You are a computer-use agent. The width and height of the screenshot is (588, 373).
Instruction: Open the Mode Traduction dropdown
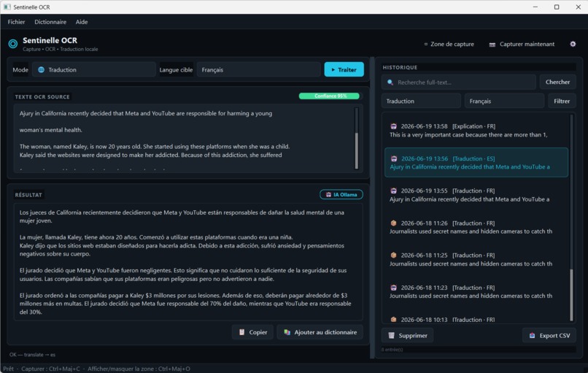(x=94, y=70)
